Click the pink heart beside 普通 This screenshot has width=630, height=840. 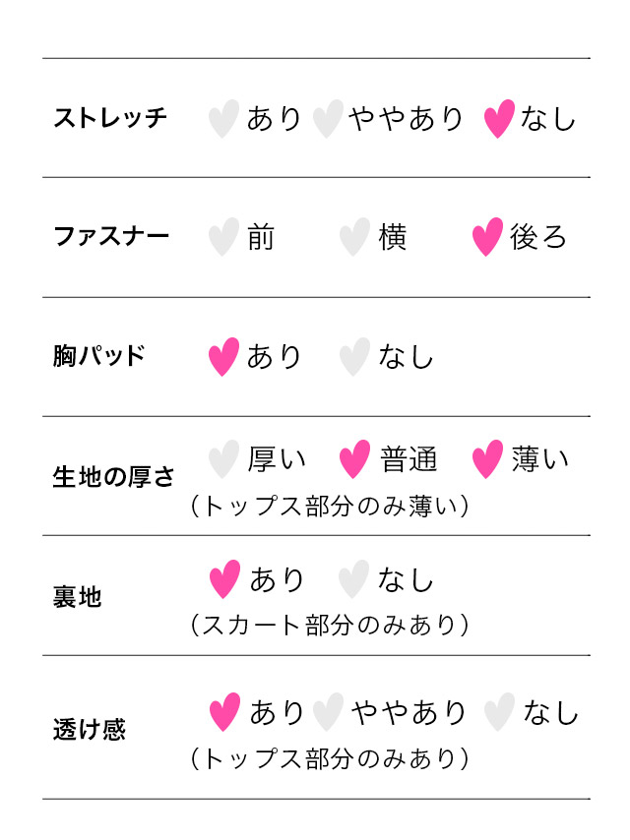tap(354, 459)
